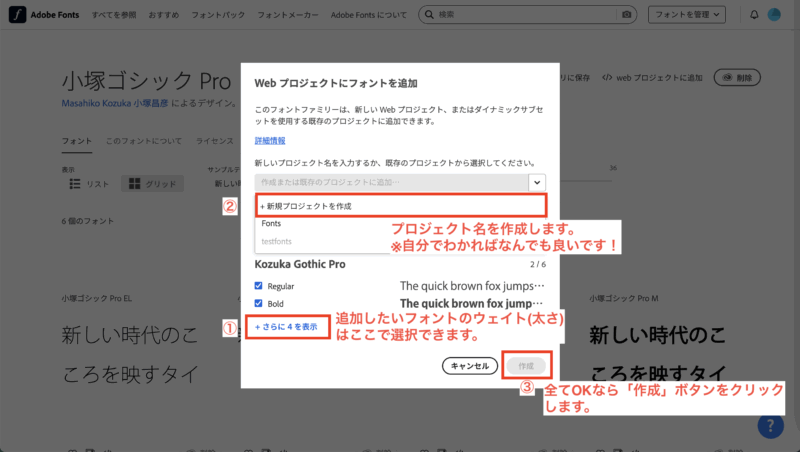Screen dimensions: 800x452
Task: Open the すべてを参照 menu
Action: (x=114, y=15)
